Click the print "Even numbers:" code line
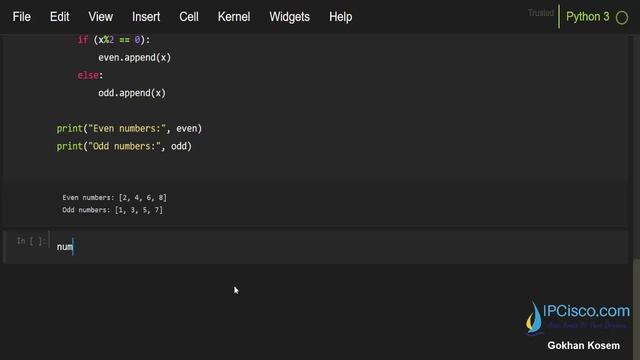 (129, 129)
